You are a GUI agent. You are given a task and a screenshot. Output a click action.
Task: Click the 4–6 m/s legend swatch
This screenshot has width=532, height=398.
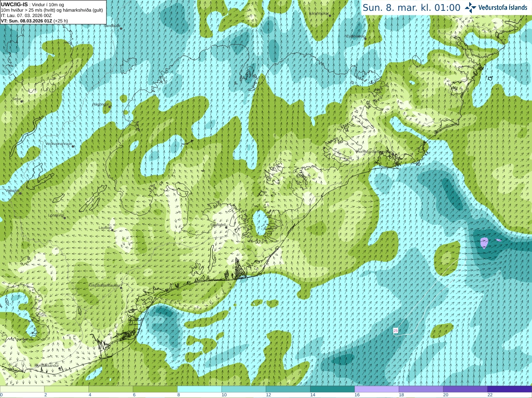tap(111, 389)
